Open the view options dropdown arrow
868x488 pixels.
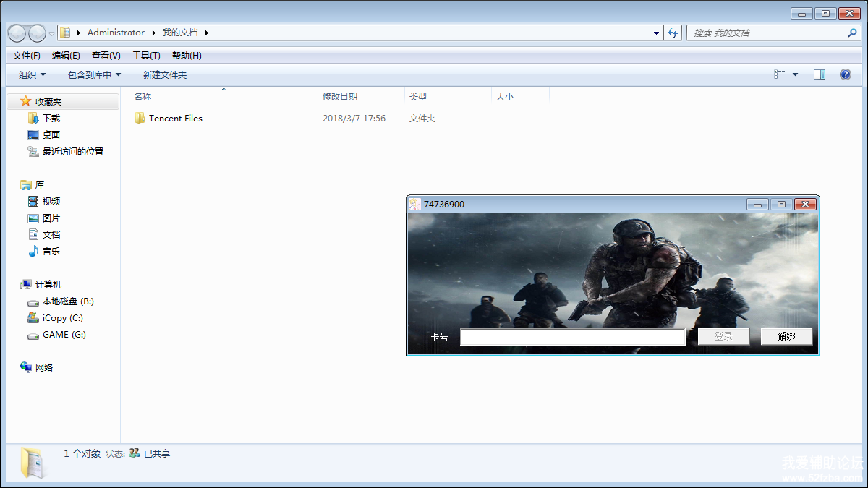(x=795, y=74)
